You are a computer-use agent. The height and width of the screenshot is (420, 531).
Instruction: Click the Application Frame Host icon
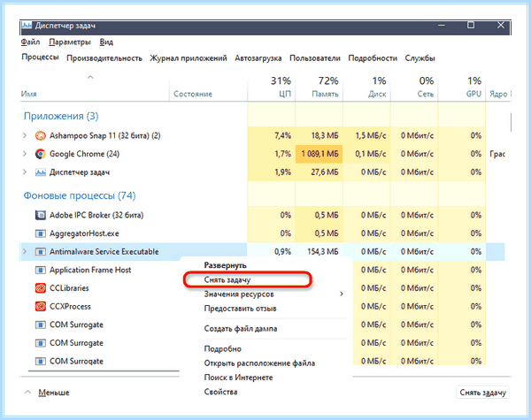(41, 270)
